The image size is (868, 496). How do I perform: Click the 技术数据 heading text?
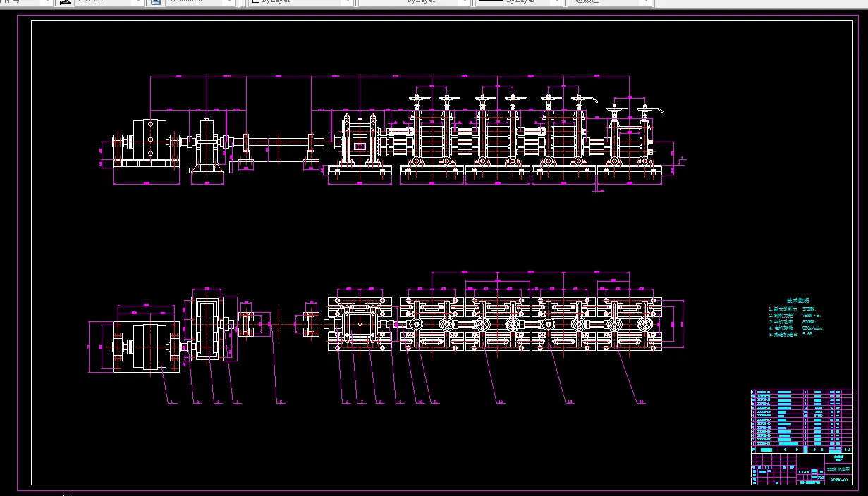coord(798,301)
